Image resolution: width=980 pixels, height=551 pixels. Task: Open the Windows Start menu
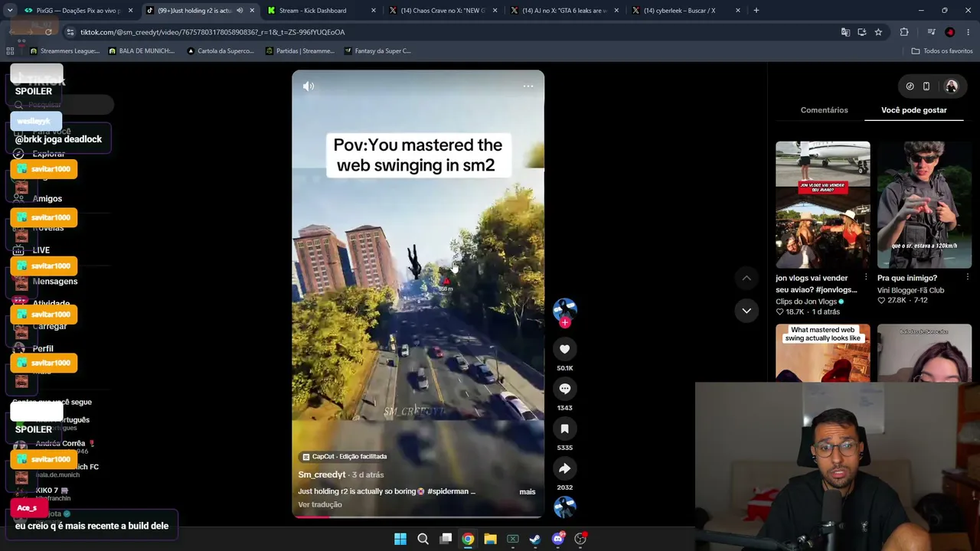point(400,539)
